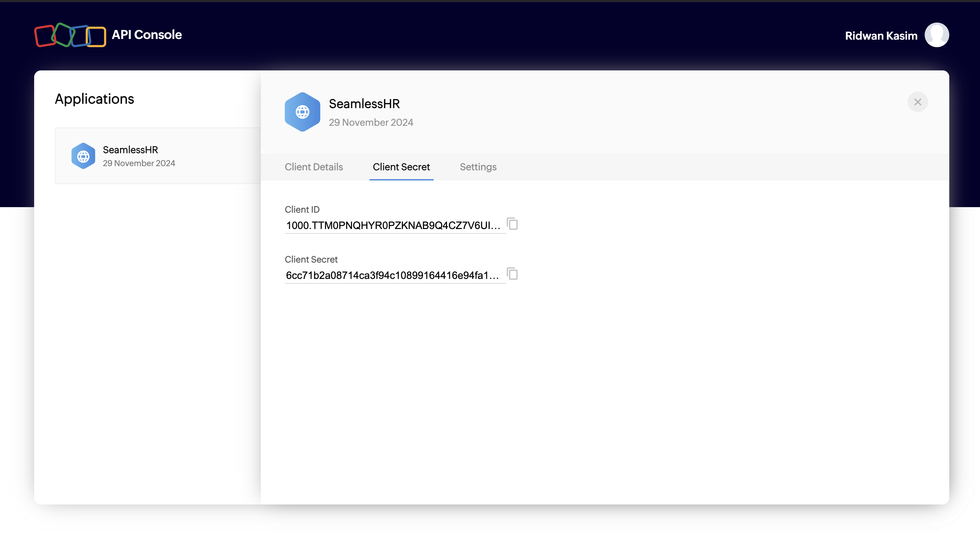This screenshot has height=538, width=980.
Task: Click the Client Secret text field
Action: [x=392, y=275]
